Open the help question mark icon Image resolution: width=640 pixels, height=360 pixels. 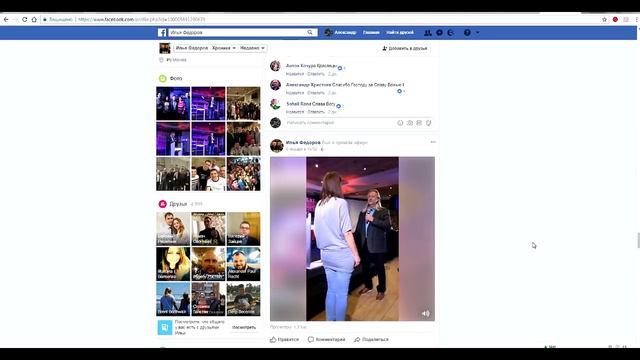(x=467, y=33)
